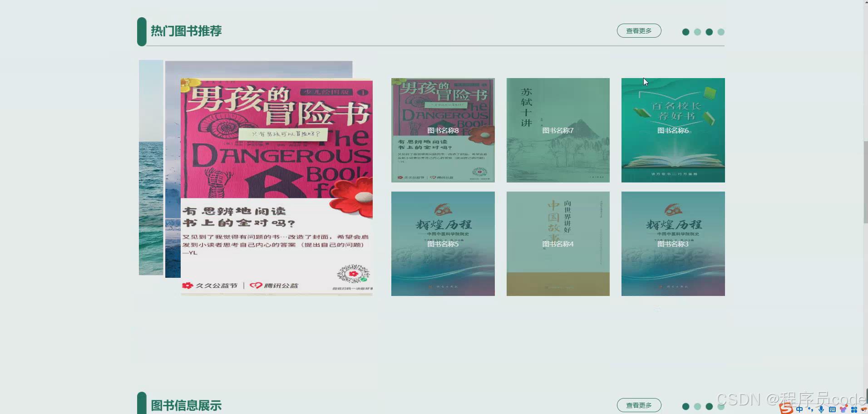The height and width of the screenshot is (414, 868).
Task: Open book card 图书名称3
Action: (x=673, y=244)
